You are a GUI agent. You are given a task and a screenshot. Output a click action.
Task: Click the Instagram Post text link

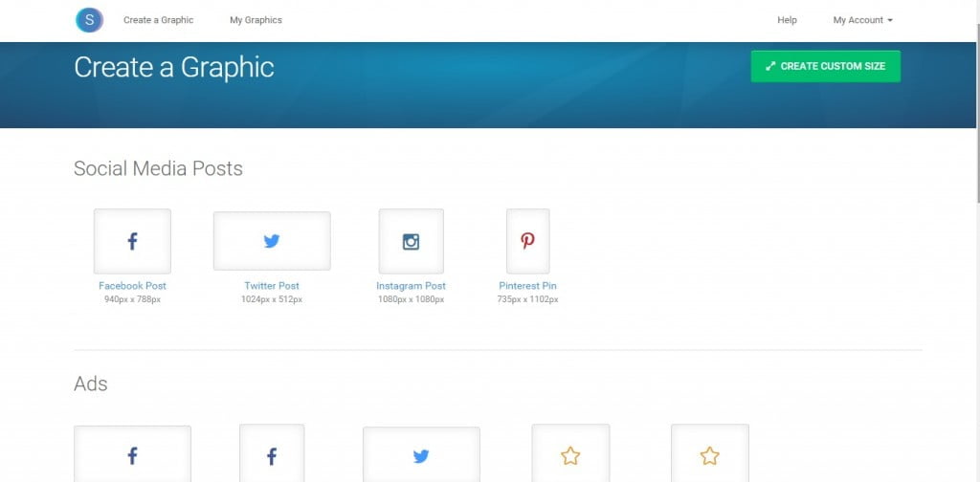tap(411, 286)
